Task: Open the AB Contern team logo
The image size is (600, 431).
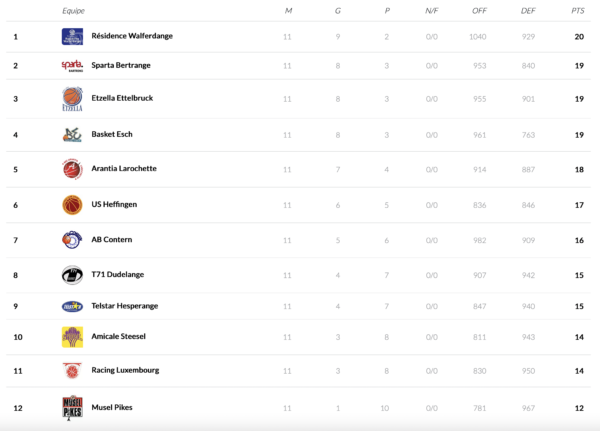Action: pos(72,240)
